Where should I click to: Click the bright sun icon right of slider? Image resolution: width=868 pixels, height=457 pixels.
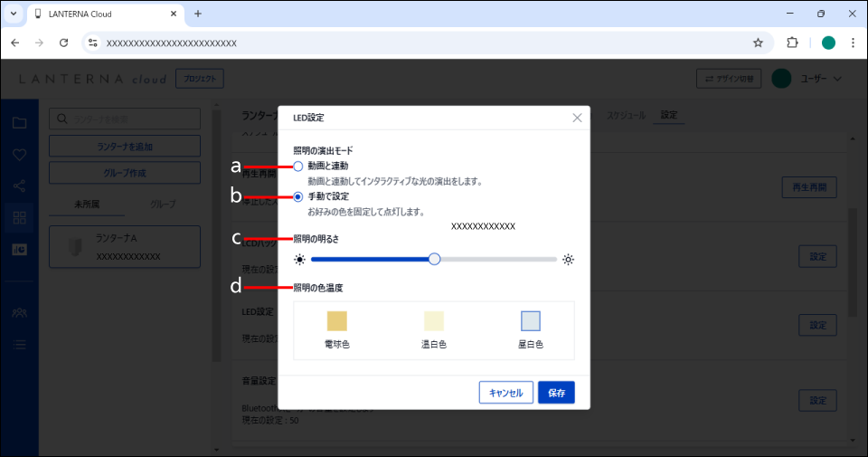pos(568,260)
